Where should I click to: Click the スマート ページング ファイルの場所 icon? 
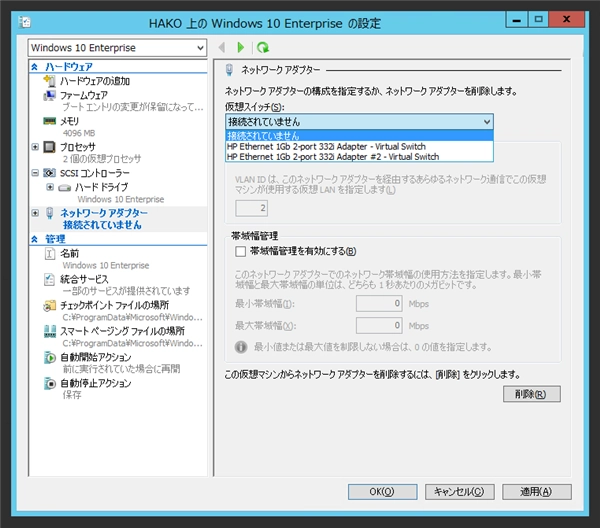(x=50, y=331)
